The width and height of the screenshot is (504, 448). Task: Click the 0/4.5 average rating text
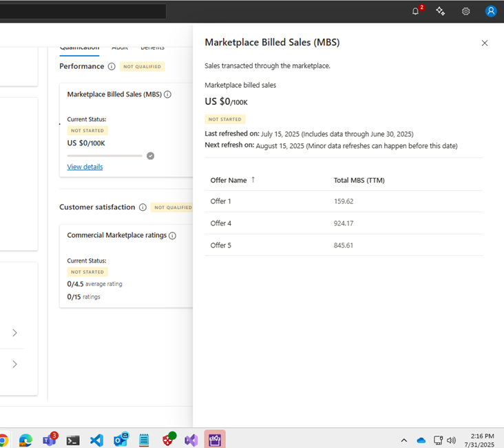[94, 284]
